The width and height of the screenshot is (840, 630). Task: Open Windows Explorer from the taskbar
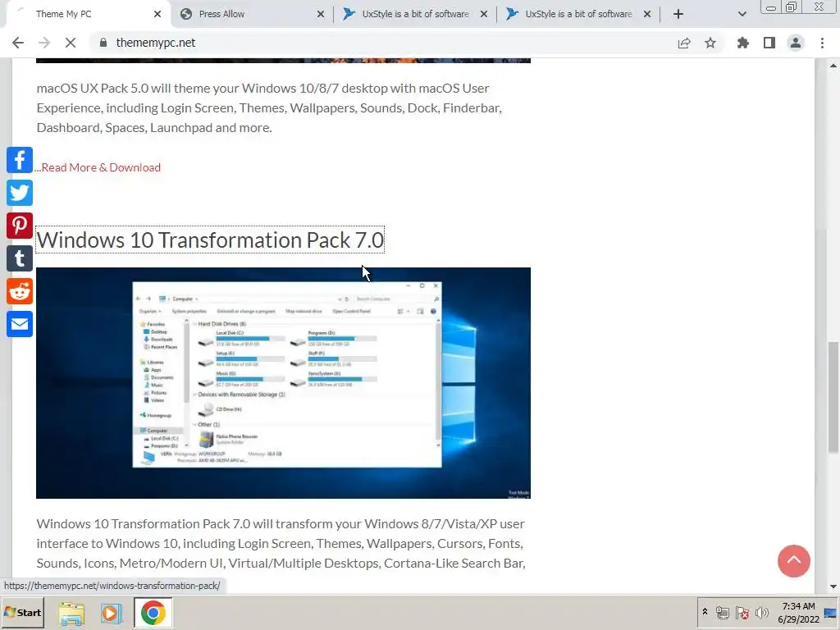[x=71, y=613]
